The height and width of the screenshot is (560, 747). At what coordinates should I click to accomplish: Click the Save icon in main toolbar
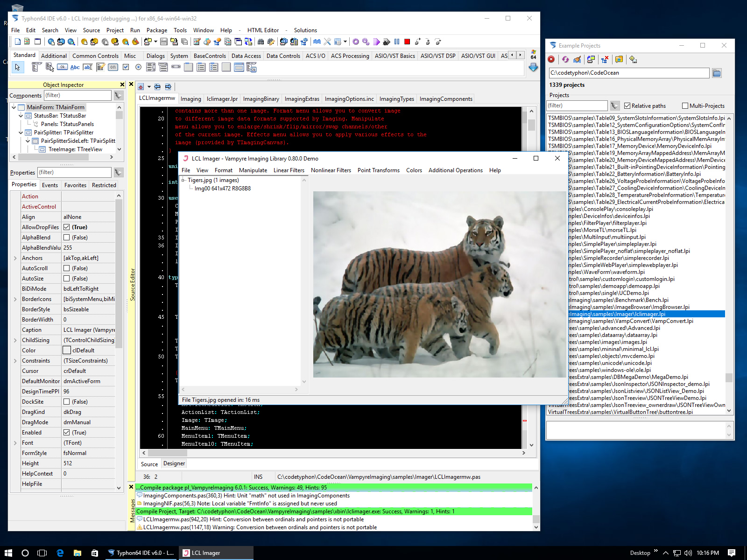coord(164,42)
